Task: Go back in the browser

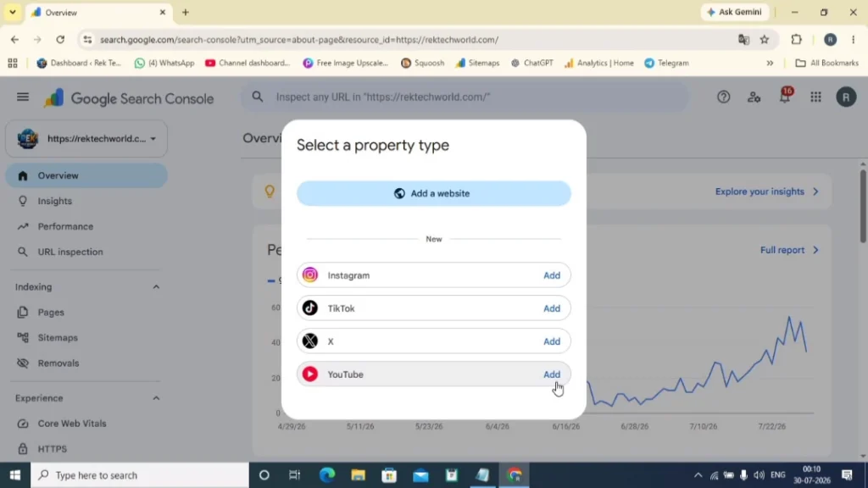Action: [x=14, y=40]
